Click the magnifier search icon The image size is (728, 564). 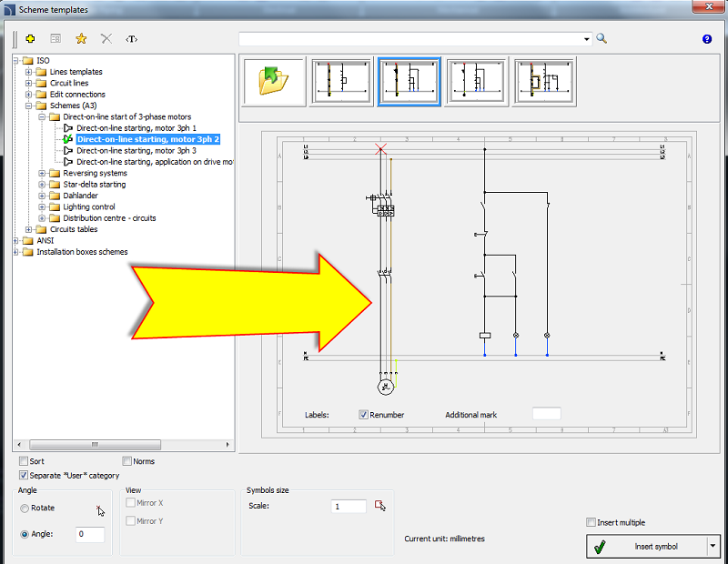602,39
